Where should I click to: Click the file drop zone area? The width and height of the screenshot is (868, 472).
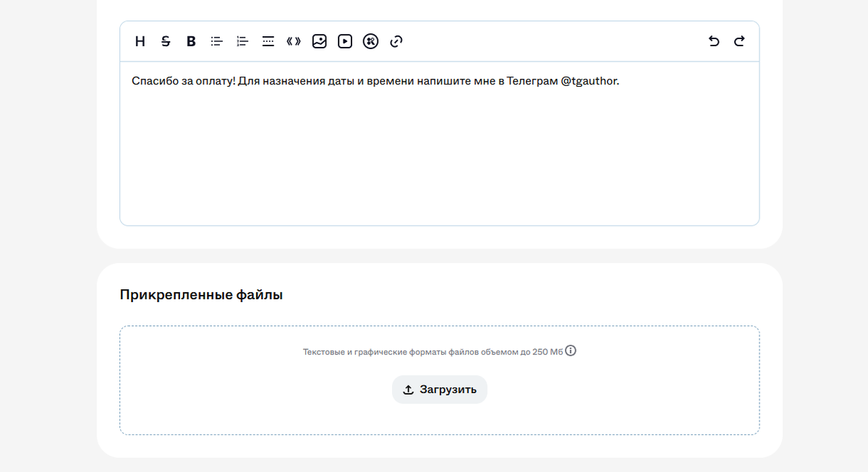pos(440,380)
